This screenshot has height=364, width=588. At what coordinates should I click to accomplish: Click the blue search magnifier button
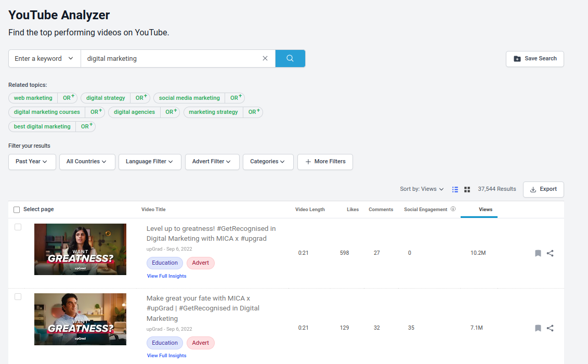[x=290, y=59]
